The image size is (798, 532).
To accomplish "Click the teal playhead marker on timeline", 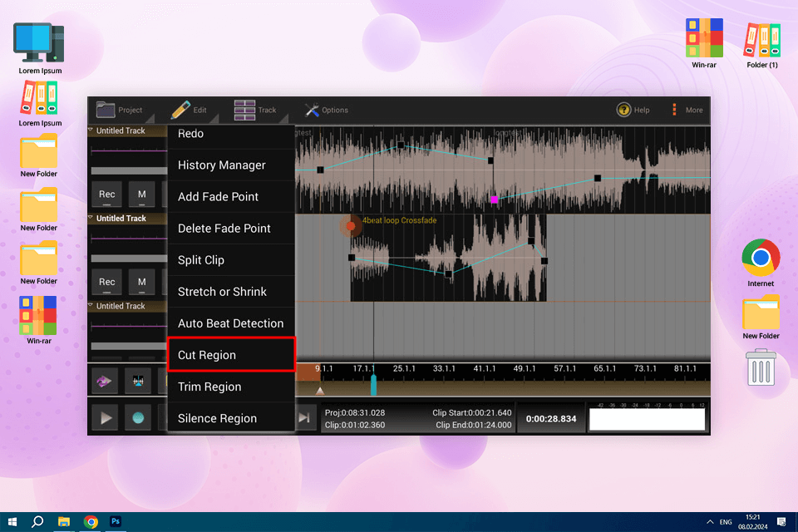I will point(373,385).
